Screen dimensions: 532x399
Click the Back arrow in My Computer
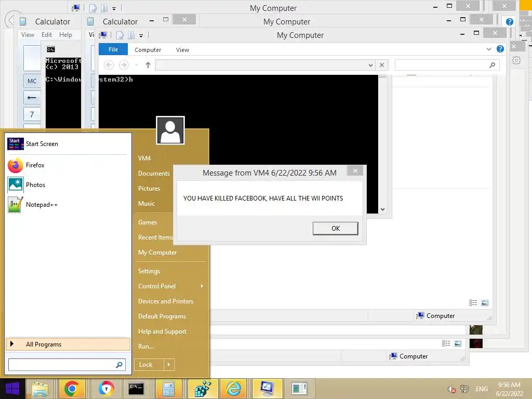[109, 65]
